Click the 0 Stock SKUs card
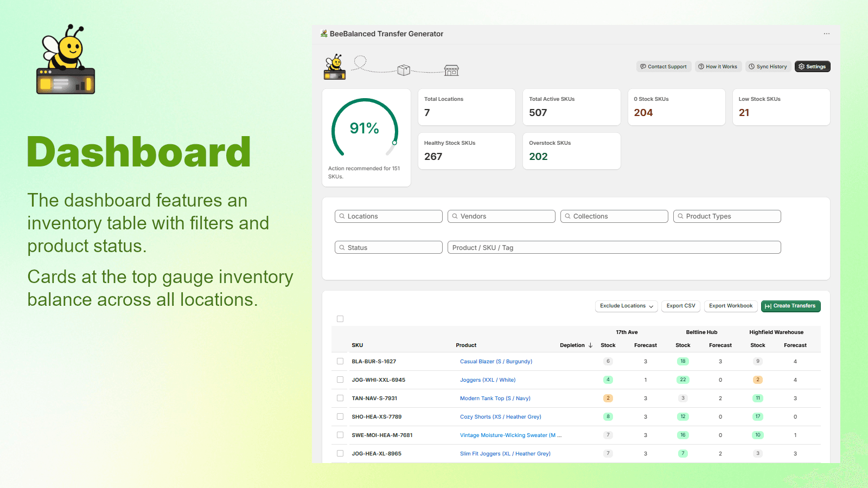868x488 pixels. point(676,107)
